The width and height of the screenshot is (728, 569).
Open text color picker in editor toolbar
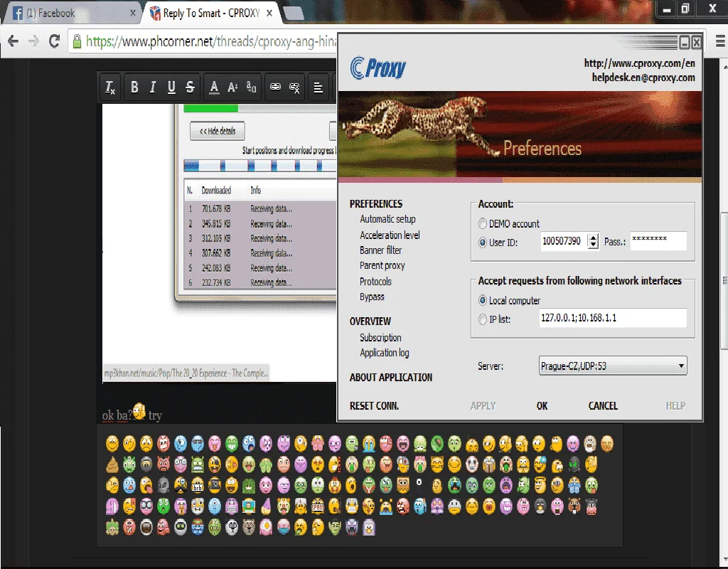(213, 87)
